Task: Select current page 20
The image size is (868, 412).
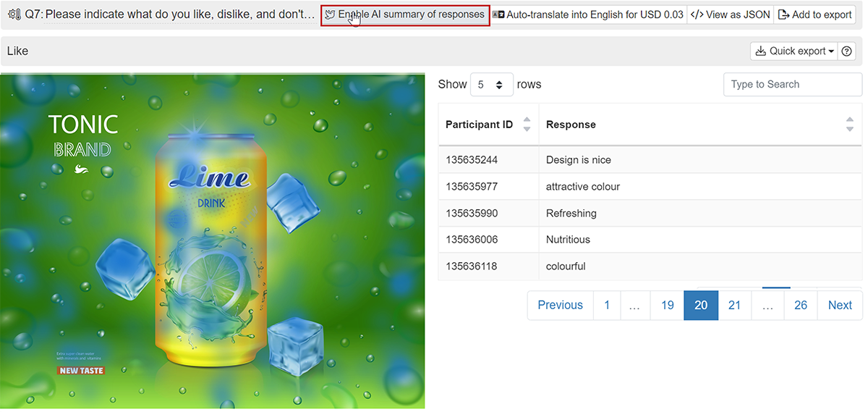Action: [x=701, y=306]
